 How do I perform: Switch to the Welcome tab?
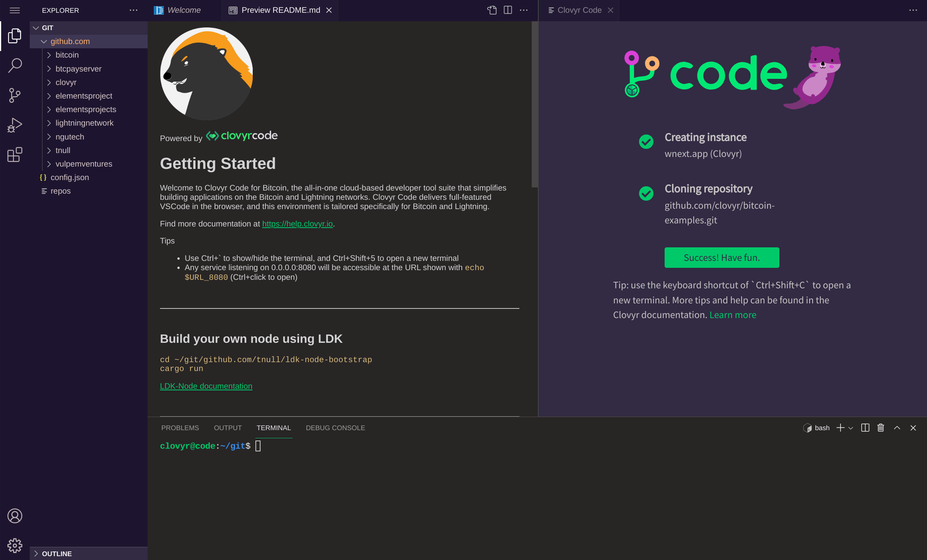[x=184, y=10]
